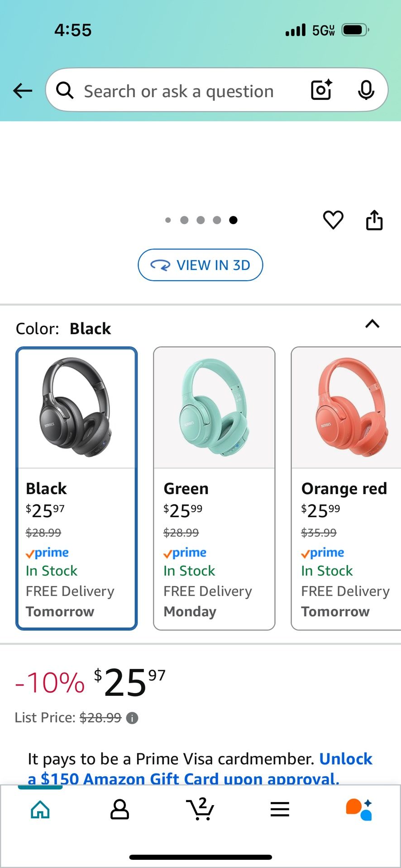Open the shopping cart

(x=200, y=809)
